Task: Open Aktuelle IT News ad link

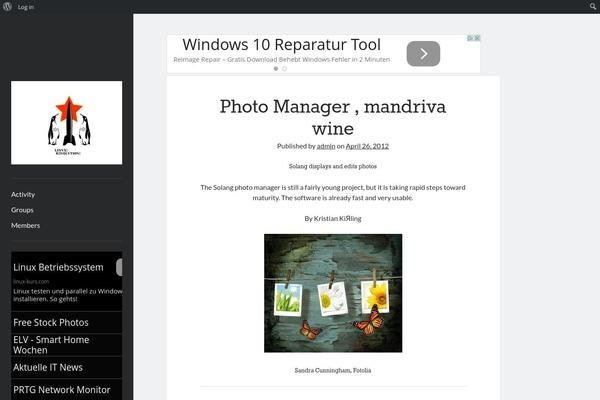Action: pos(48,367)
